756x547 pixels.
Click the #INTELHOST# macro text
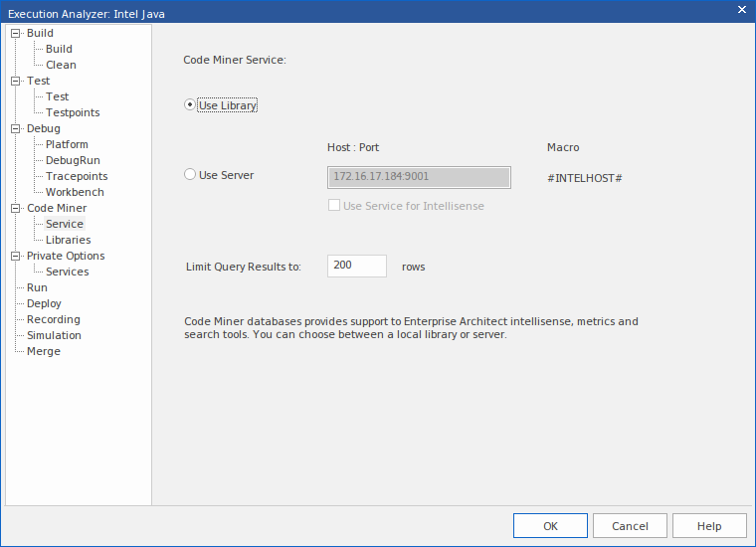point(584,178)
